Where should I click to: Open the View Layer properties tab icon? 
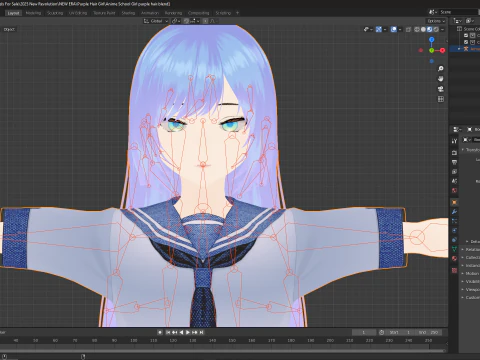tap(454, 172)
